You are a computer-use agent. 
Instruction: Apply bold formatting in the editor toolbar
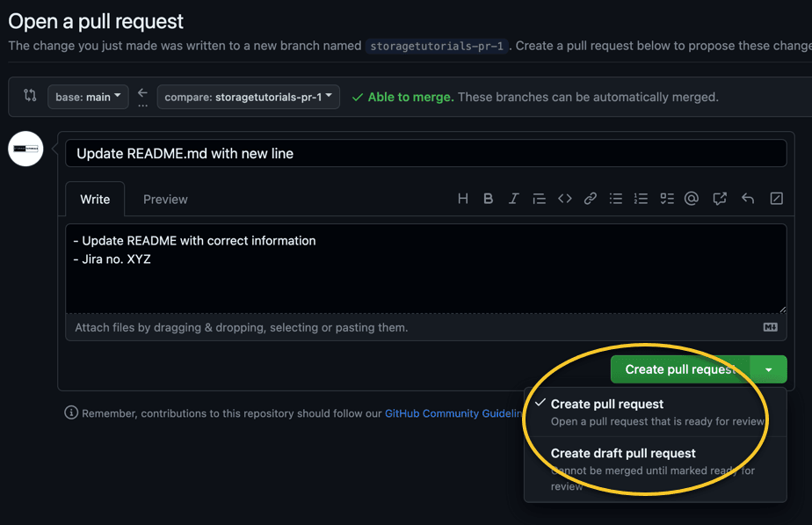488,199
